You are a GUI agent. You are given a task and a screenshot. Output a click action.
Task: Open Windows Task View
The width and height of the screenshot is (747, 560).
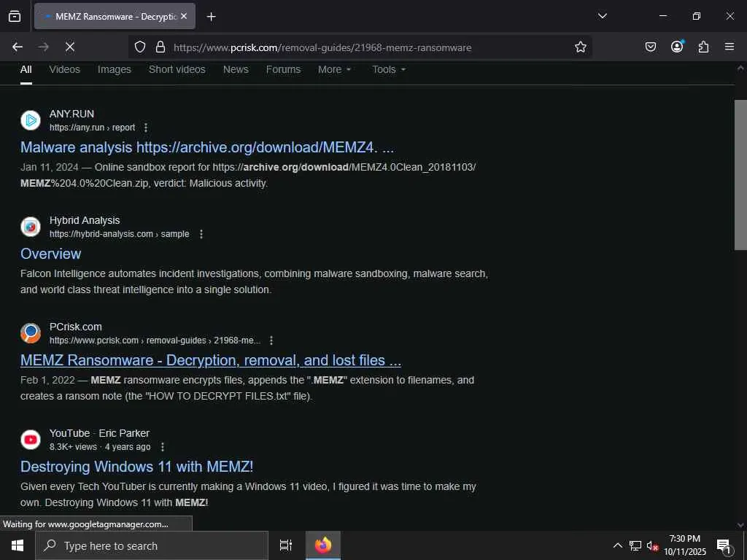(x=285, y=545)
